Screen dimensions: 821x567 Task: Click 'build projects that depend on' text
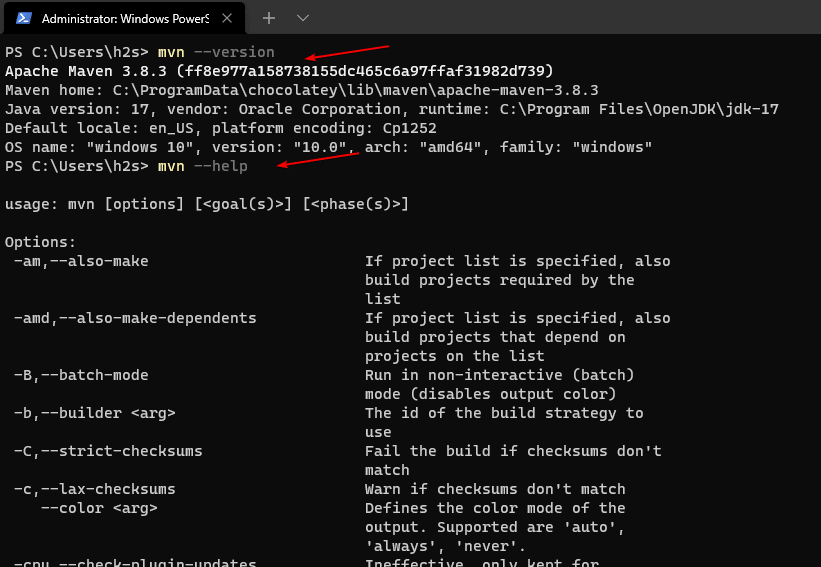click(x=495, y=337)
